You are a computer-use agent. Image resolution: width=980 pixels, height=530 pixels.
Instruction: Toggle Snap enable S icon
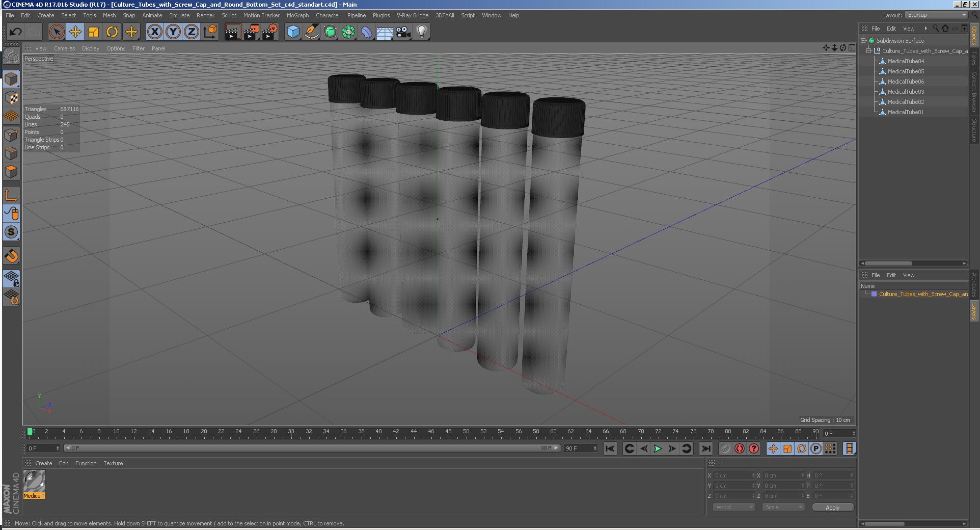pyautogui.click(x=11, y=232)
